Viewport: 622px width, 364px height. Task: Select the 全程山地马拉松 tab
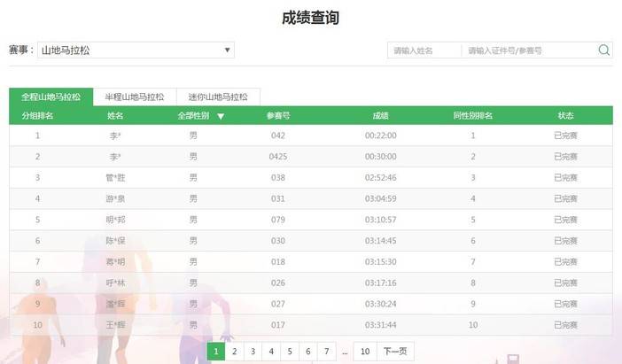tap(51, 97)
